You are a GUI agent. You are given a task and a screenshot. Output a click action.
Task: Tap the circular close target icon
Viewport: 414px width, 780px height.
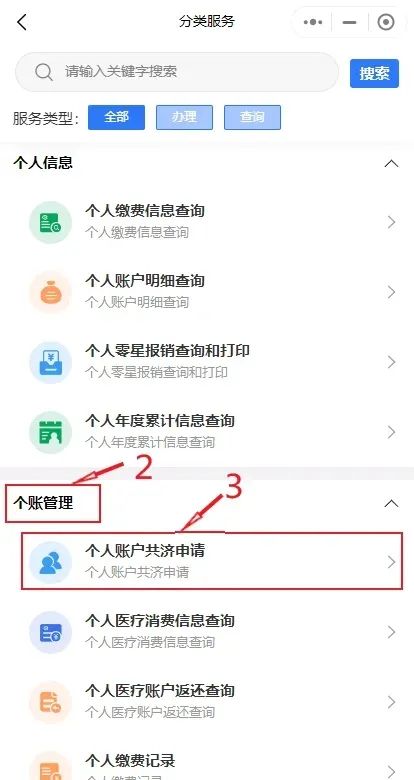click(x=386, y=22)
